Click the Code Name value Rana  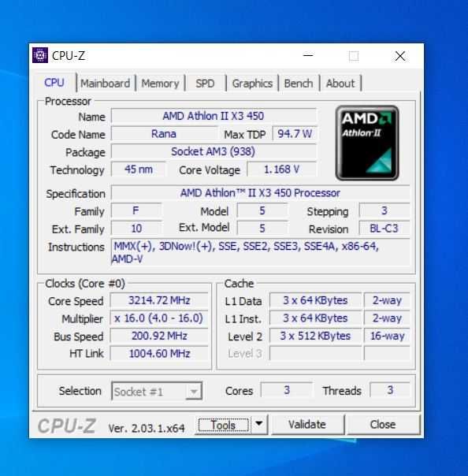coord(164,134)
